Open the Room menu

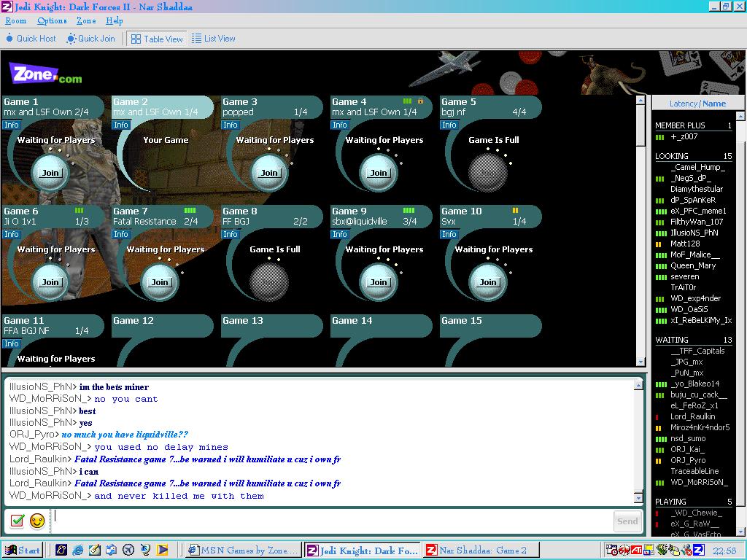click(16, 20)
